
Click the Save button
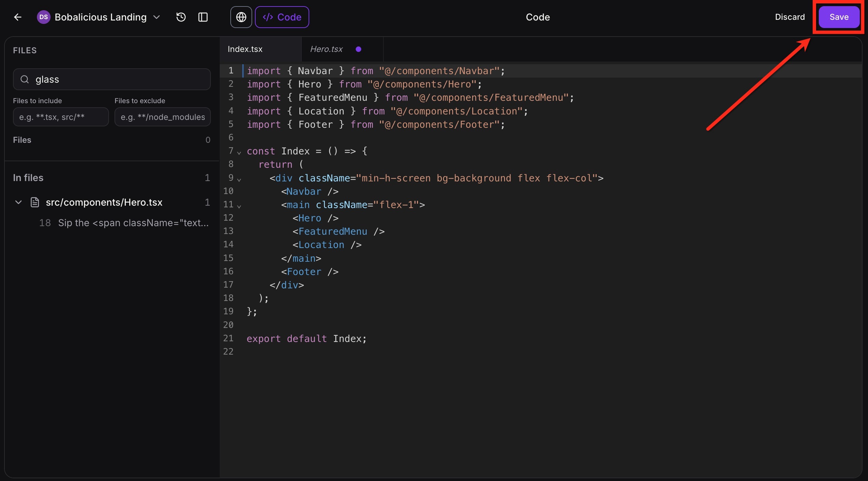(x=839, y=17)
